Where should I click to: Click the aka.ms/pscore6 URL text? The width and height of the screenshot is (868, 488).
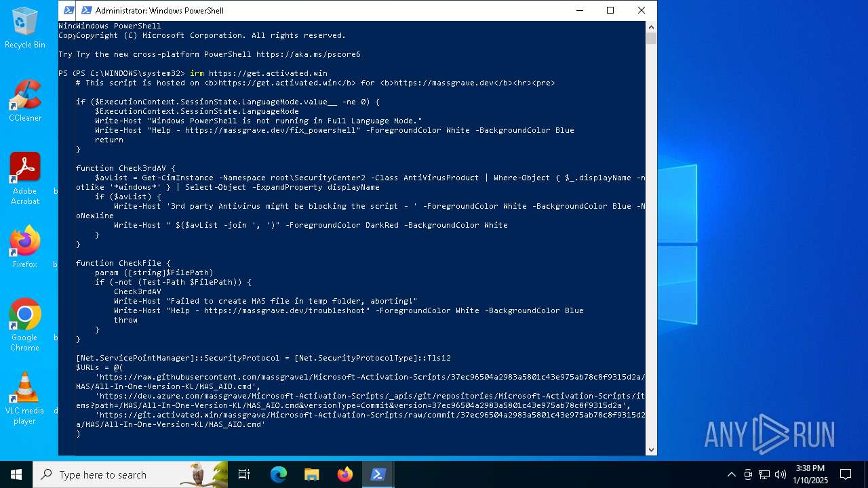(309, 54)
